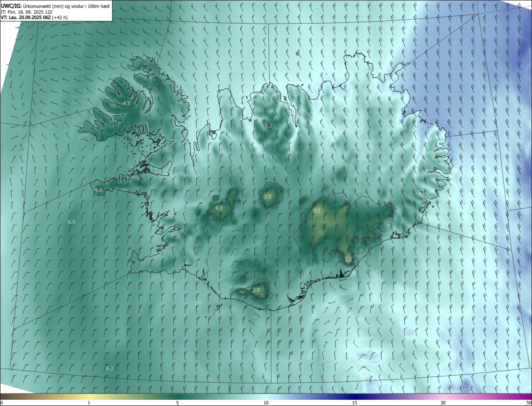The width and height of the screenshot is (532, 406).
Task: Click the colour scale tick label 15
Action: [x=355, y=403]
